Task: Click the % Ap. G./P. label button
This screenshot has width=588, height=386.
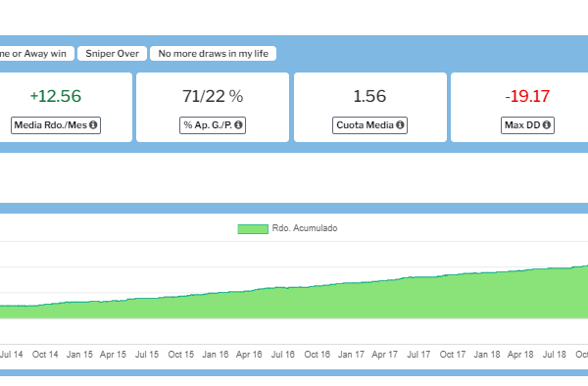Action: tap(213, 125)
